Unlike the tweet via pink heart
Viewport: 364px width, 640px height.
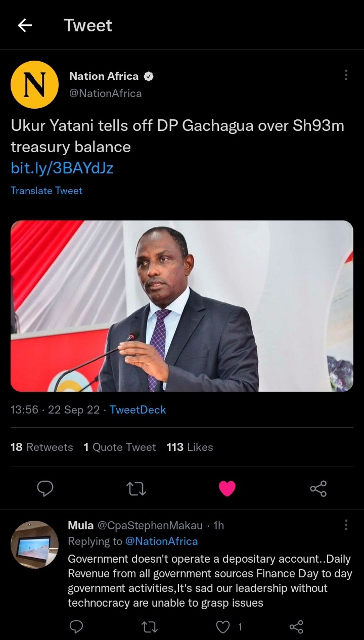coord(227,488)
